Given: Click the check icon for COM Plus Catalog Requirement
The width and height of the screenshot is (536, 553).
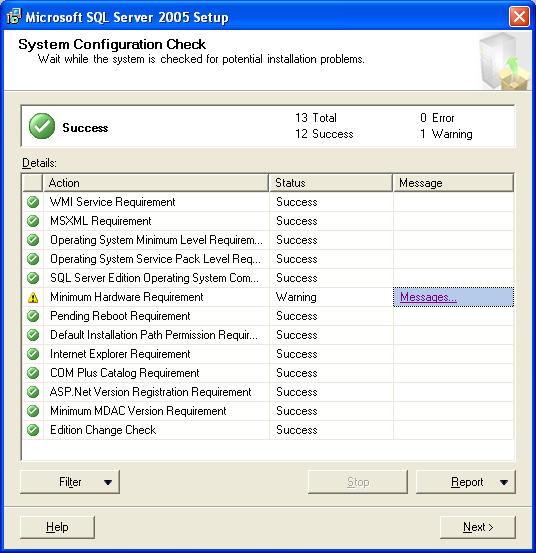Looking at the screenshot, I should pyautogui.click(x=33, y=373).
